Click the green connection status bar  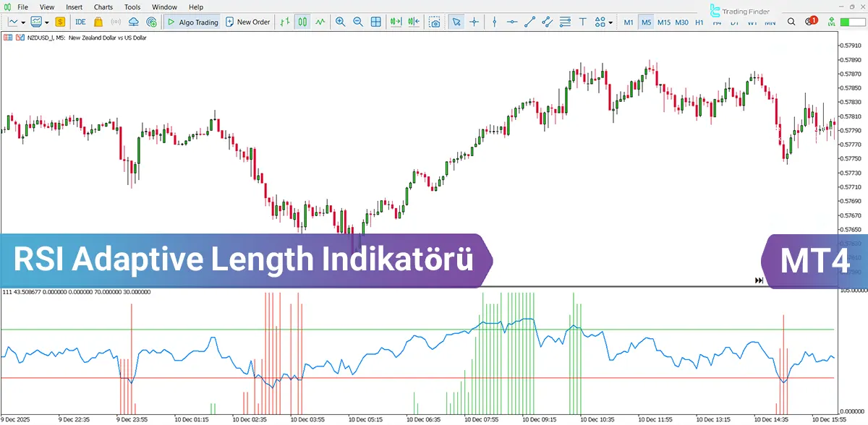(x=846, y=22)
